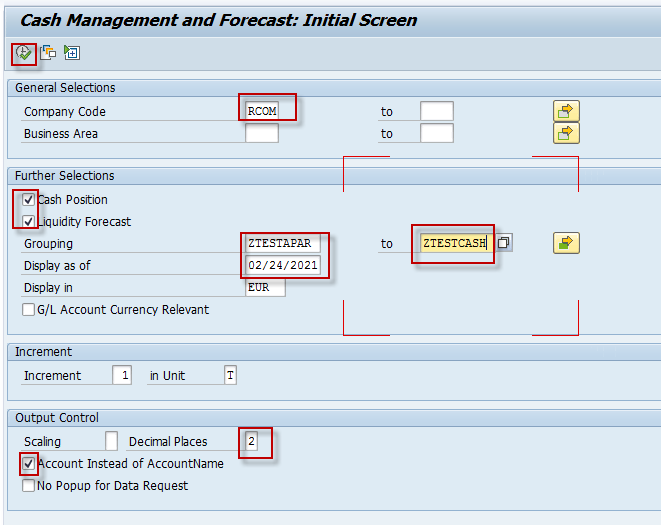The image size is (661, 525).
Task: Click the Grouping field with ZTESTAPAR
Action: point(282,243)
